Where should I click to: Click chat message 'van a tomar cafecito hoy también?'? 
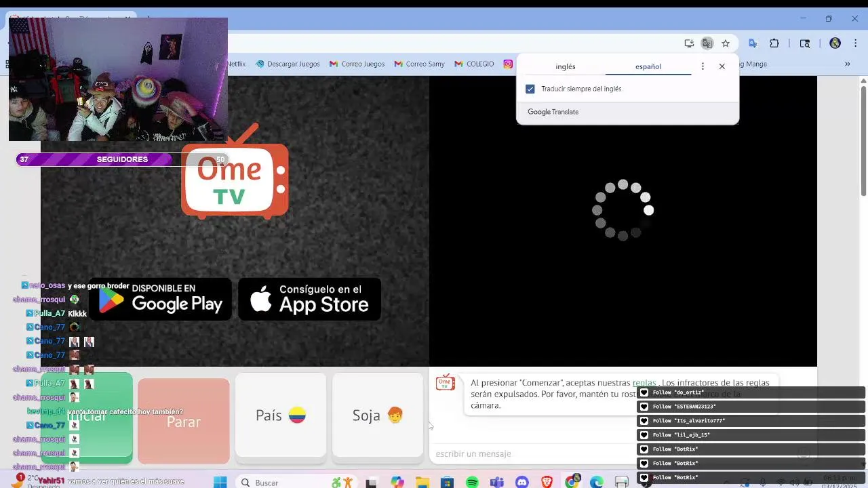[125, 412]
